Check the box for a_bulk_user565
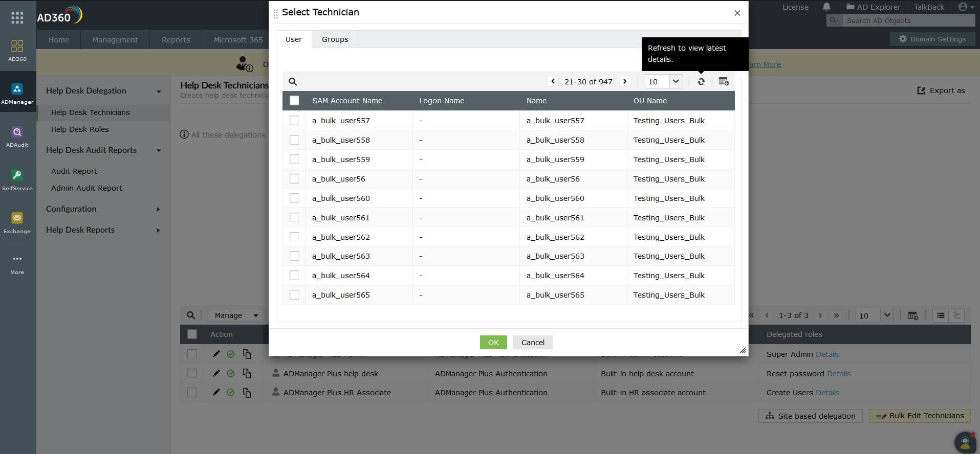 (x=294, y=294)
